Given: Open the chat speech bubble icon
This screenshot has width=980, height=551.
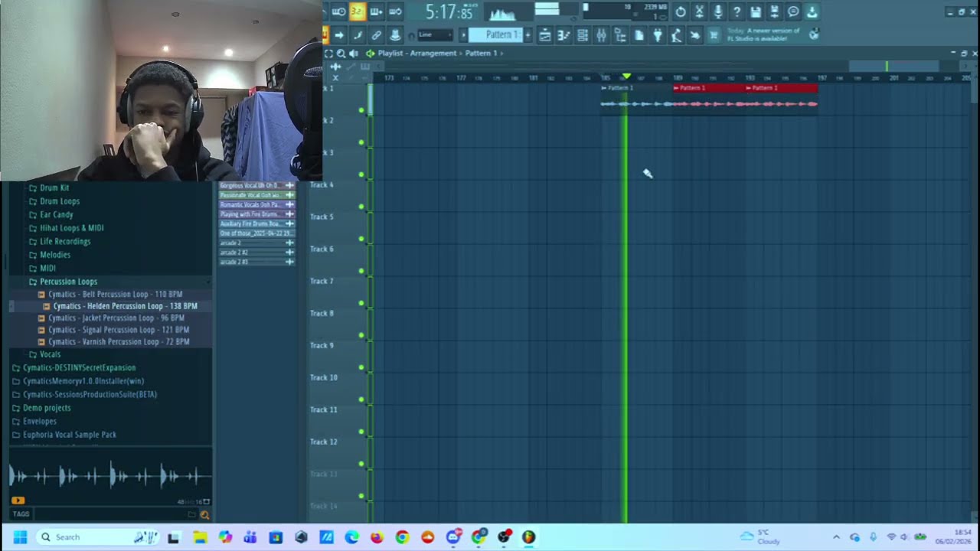Looking at the screenshot, I should 793,12.
